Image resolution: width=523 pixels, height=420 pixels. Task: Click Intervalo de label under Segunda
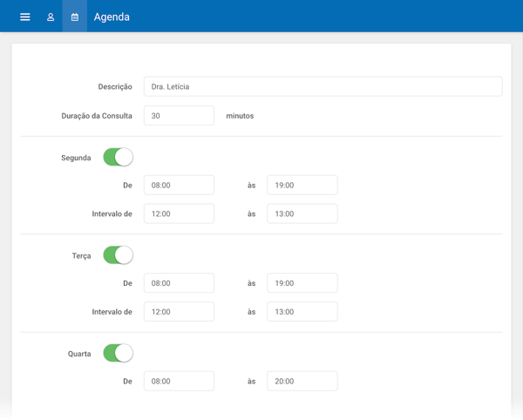click(x=112, y=214)
